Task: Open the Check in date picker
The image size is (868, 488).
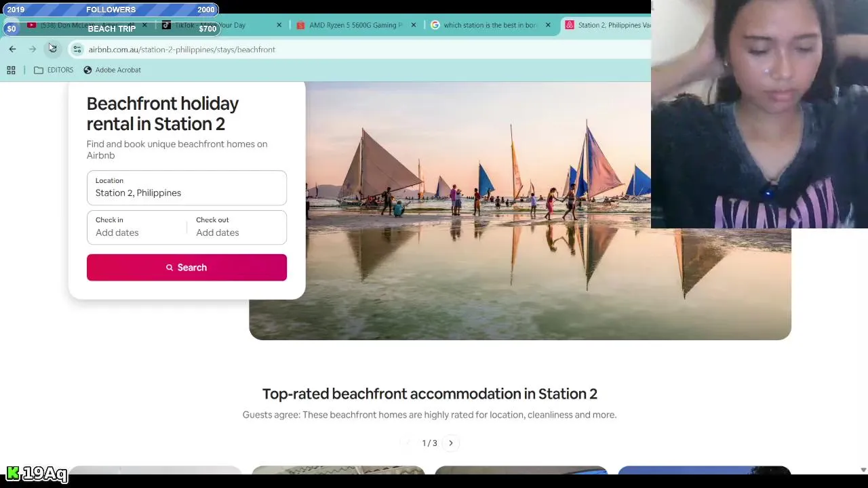Action: (136, 227)
